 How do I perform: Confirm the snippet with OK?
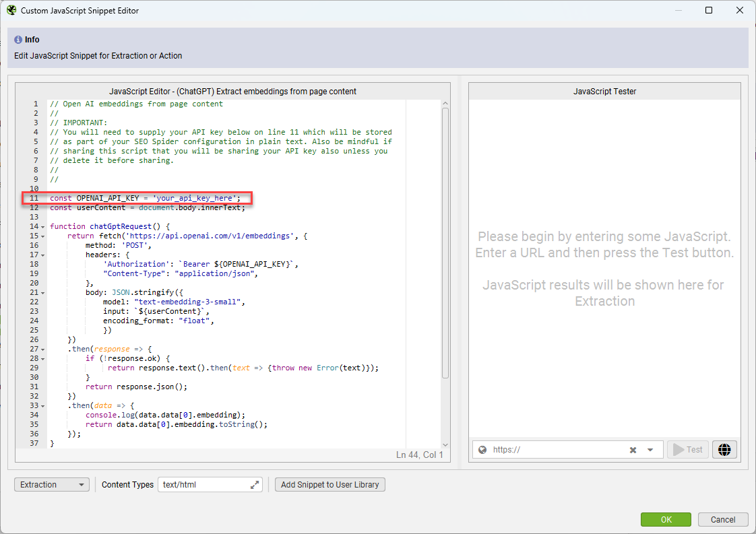666,519
